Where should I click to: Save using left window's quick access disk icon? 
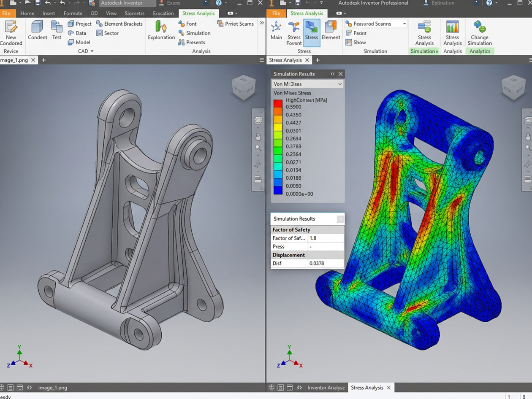[x=38, y=3]
